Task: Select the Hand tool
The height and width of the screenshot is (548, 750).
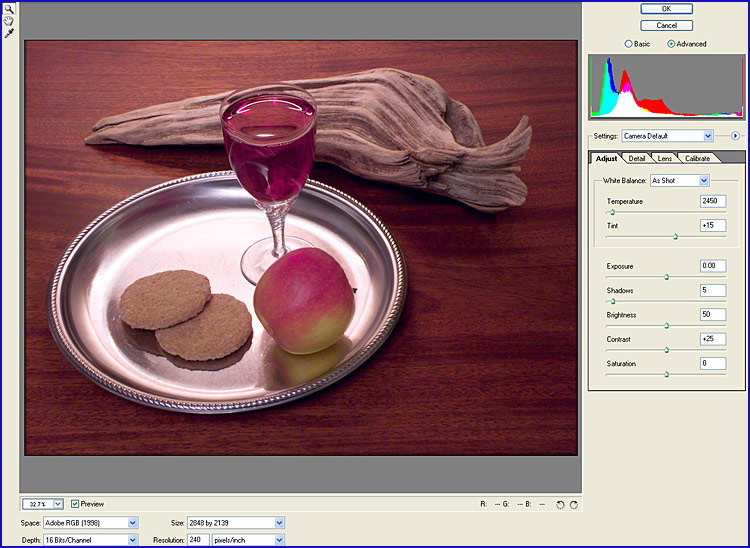Action: coord(9,20)
